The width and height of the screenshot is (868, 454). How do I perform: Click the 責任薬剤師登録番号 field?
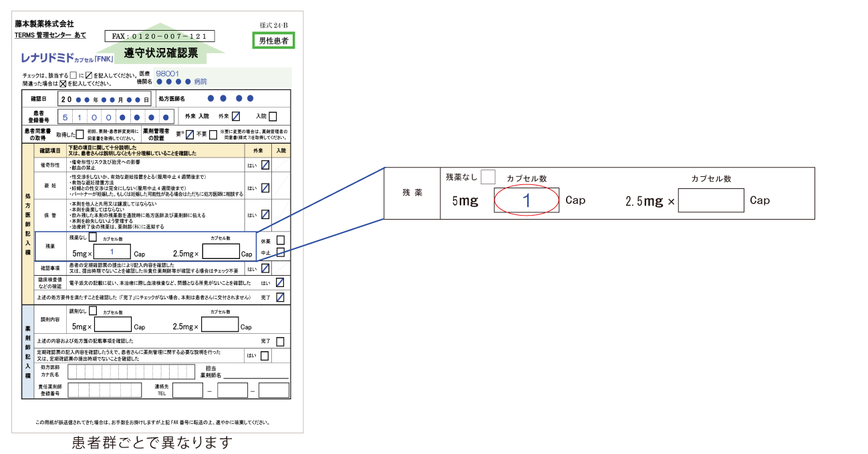[x=104, y=390]
